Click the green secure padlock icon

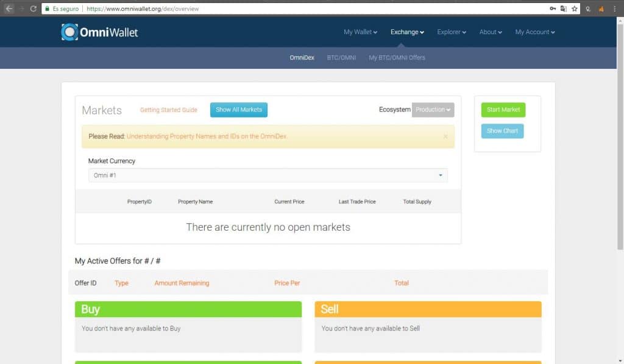pos(47,9)
